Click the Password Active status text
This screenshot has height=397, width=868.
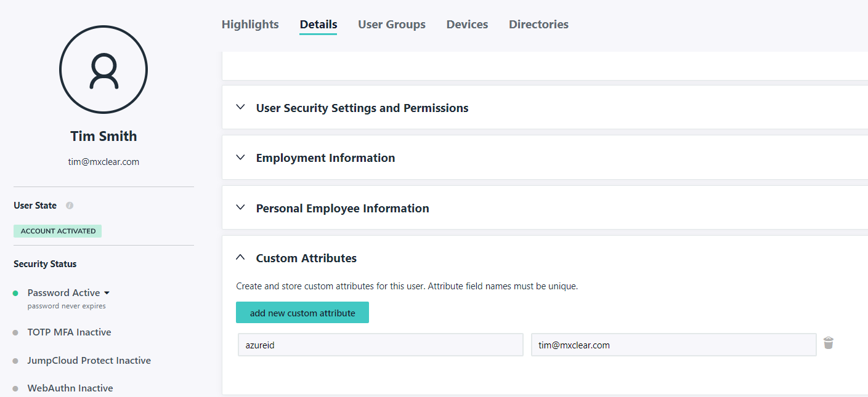coord(63,293)
